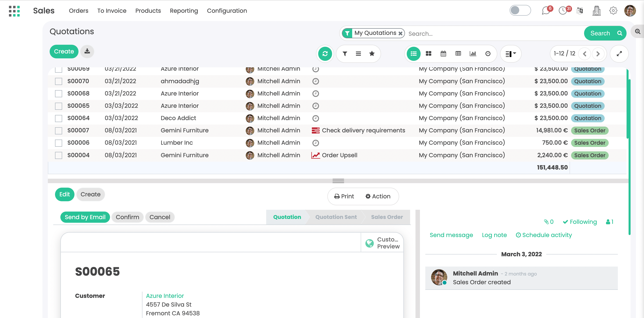Open the Configuration menu
The width and height of the screenshot is (644, 318).
(227, 11)
